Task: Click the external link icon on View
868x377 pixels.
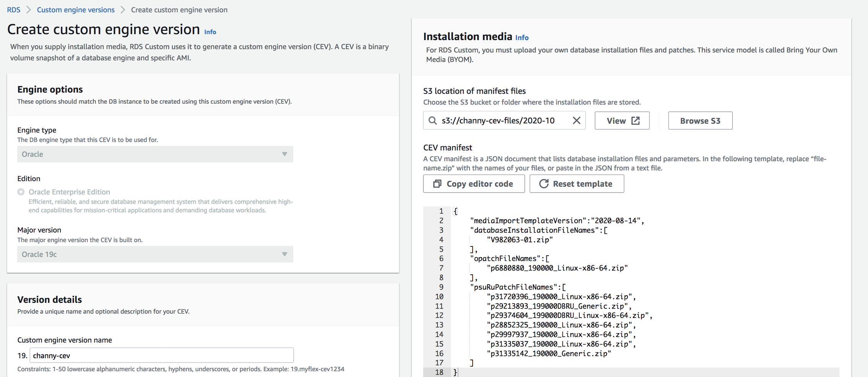Action: point(636,121)
